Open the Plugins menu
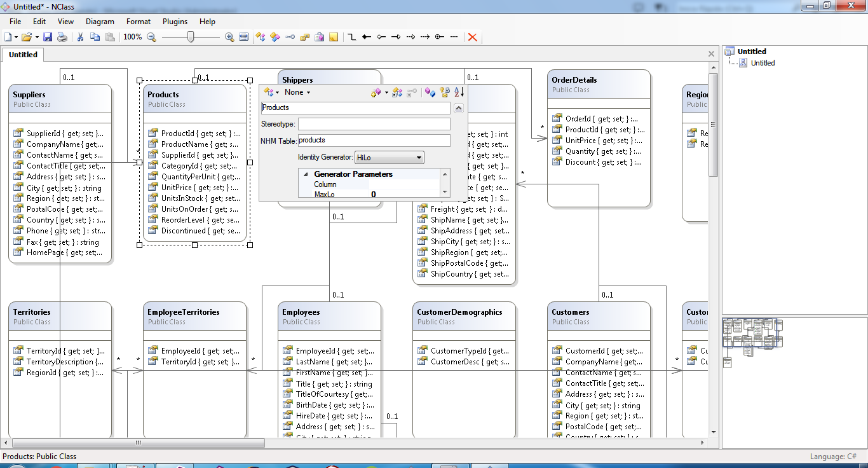 tap(175, 22)
